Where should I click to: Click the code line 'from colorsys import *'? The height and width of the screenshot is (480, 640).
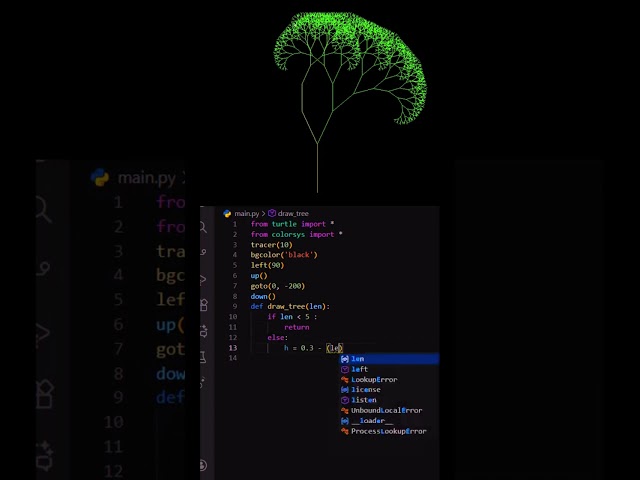point(296,234)
